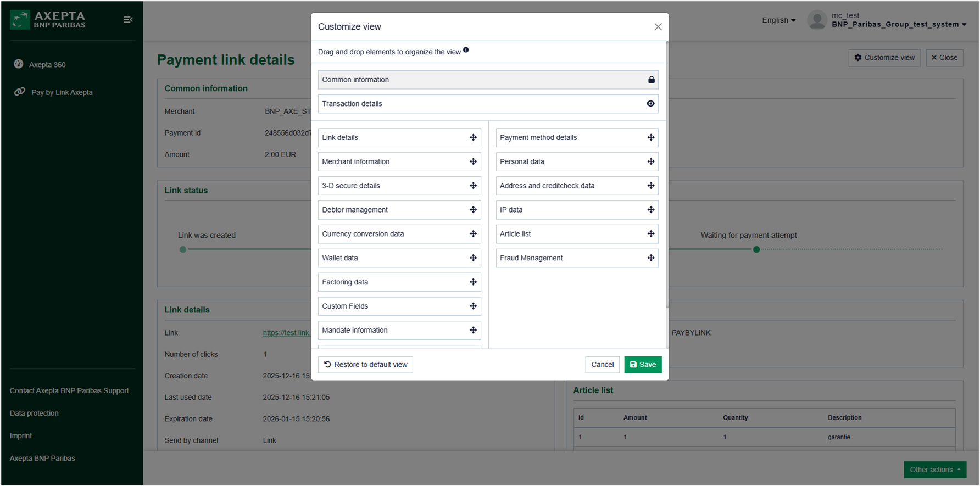Click the info icon beside drag and drop hint
980x486 pixels.
[466, 50]
